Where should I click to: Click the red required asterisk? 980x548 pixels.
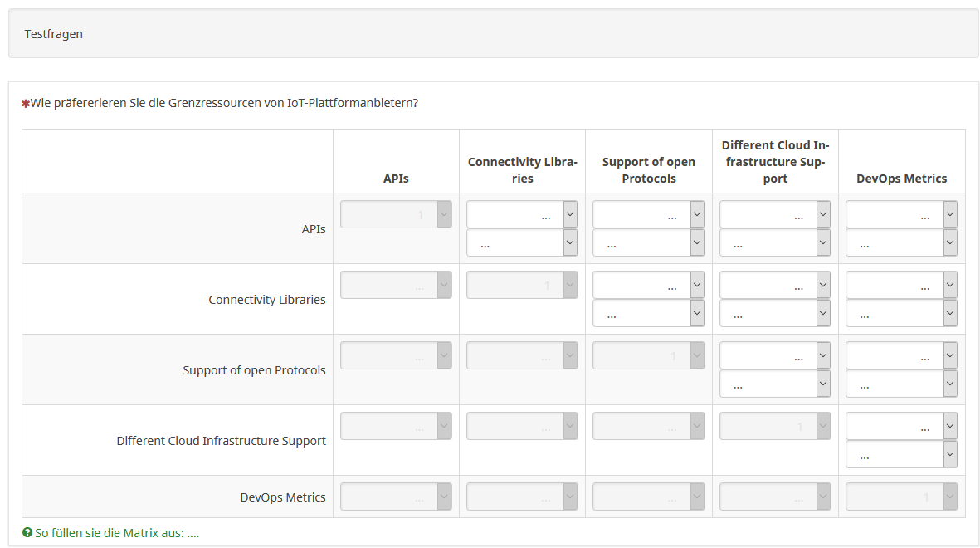point(26,104)
